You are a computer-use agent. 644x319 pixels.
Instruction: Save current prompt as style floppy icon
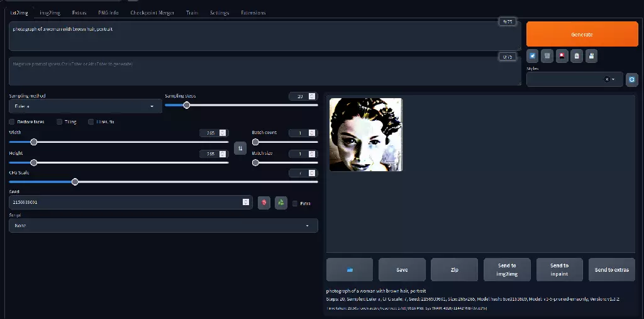(591, 56)
